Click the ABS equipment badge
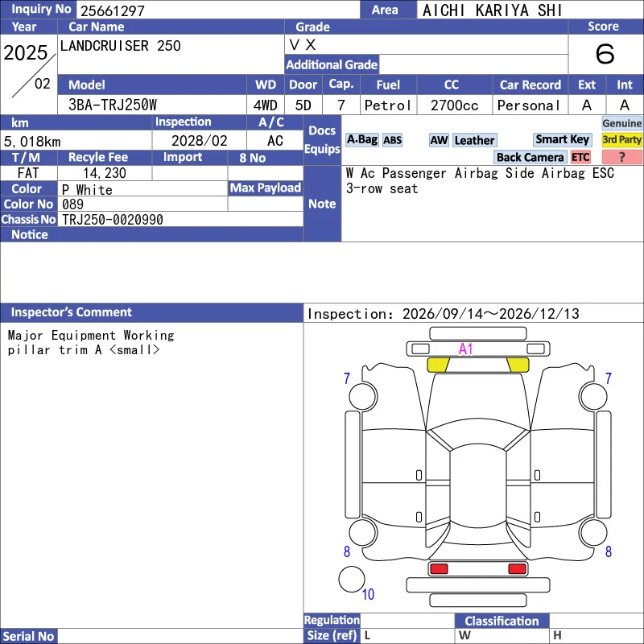This screenshot has height=644, width=644. 392,140
